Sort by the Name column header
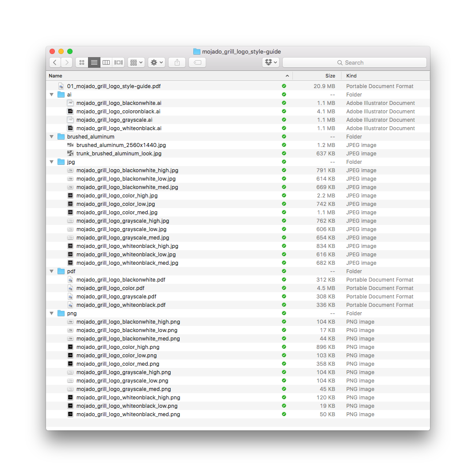This screenshot has height=476, width=476. tap(56, 76)
